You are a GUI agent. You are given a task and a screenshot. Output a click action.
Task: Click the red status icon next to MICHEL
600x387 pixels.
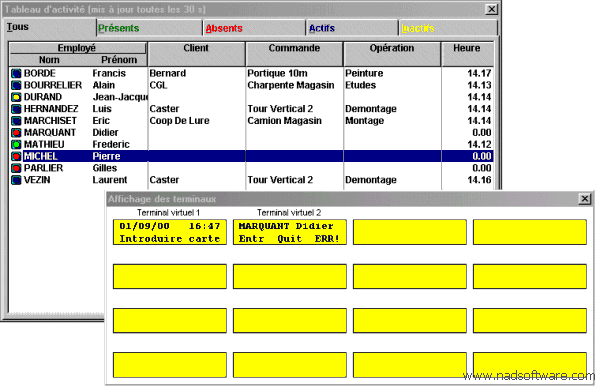16,156
